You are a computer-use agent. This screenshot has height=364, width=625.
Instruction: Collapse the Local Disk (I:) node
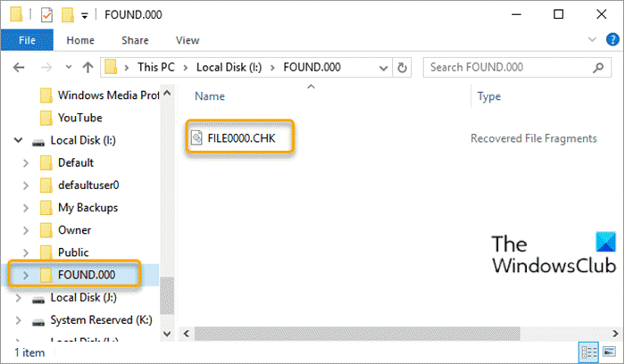pyautogui.click(x=18, y=140)
